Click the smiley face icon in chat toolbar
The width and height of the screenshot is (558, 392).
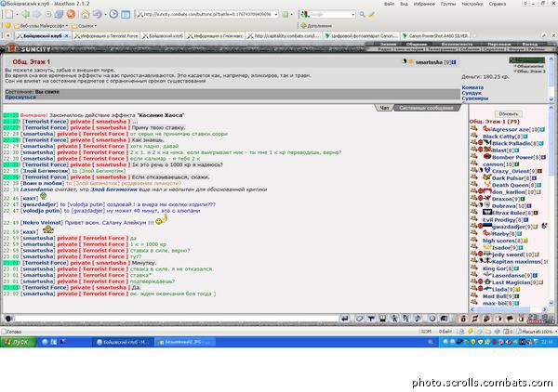click(432, 319)
